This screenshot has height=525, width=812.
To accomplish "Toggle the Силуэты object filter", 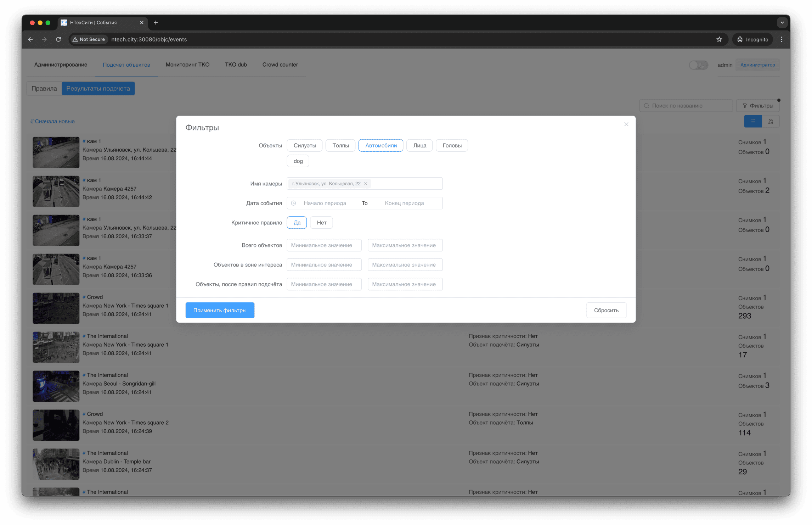I will coord(304,145).
